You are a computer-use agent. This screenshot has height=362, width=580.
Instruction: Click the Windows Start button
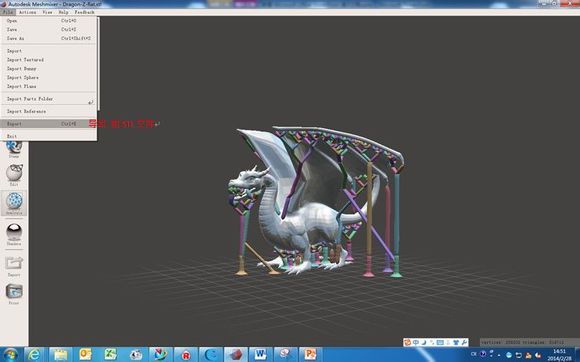pos(10,355)
